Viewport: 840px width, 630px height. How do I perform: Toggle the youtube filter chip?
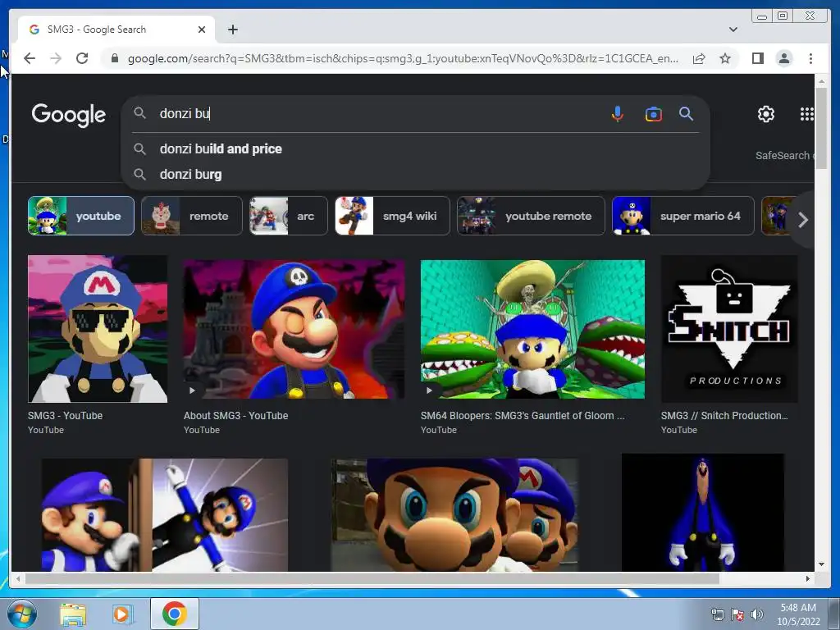coord(81,216)
